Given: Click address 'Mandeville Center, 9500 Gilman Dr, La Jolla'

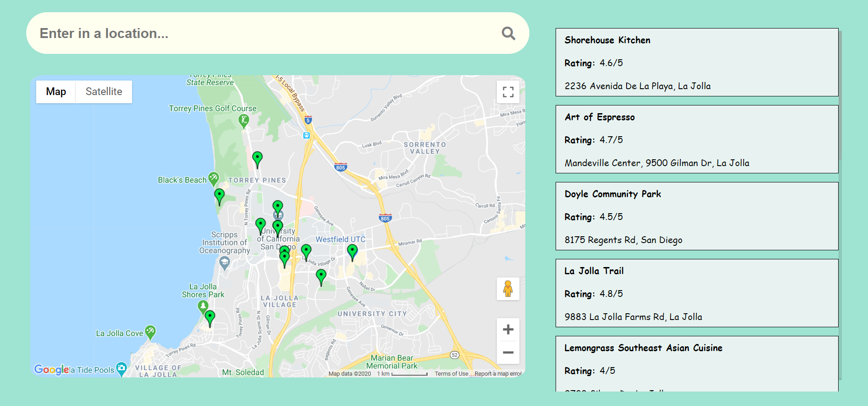Looking at the screenshot, I should pyautogui.click(x=657, y=163).
